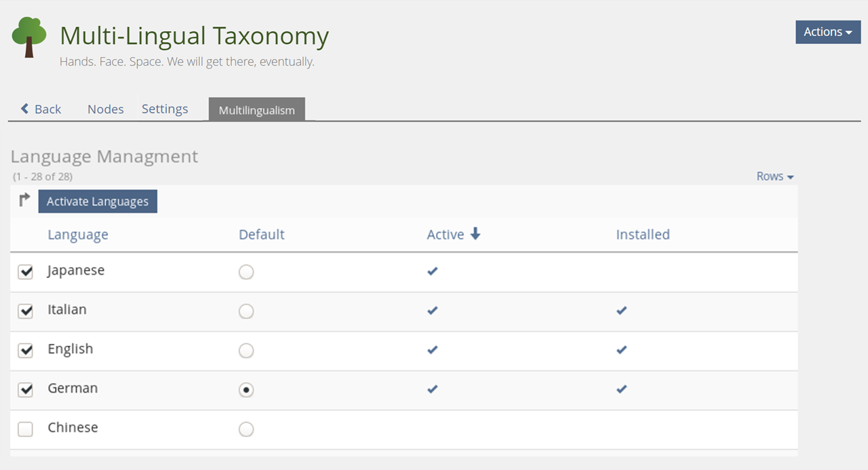868x470 pixels.
Task: Click the bent arrow icon beside Activate Languages
Action: (x=24, y=200)
